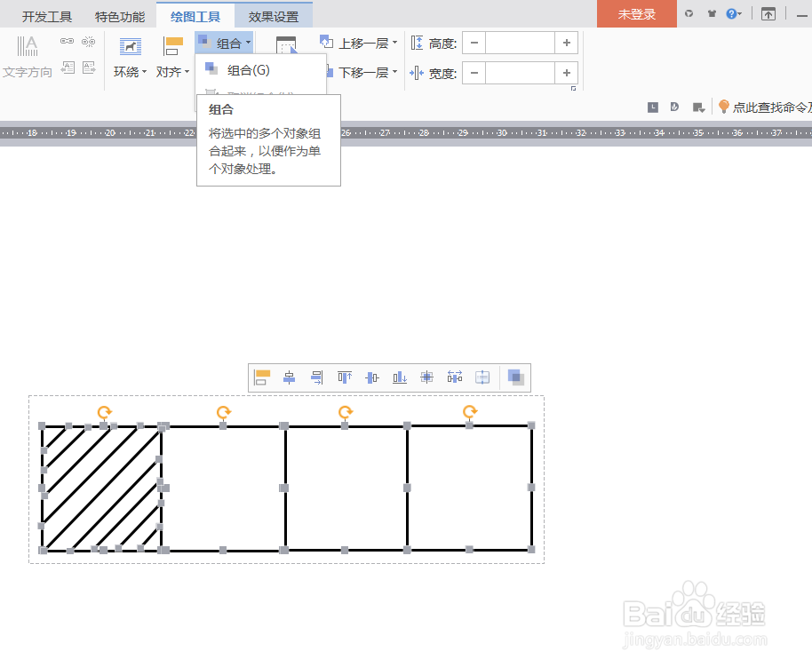Click the 未登录 login button
The image size is (812, 667).
(636, 13)
